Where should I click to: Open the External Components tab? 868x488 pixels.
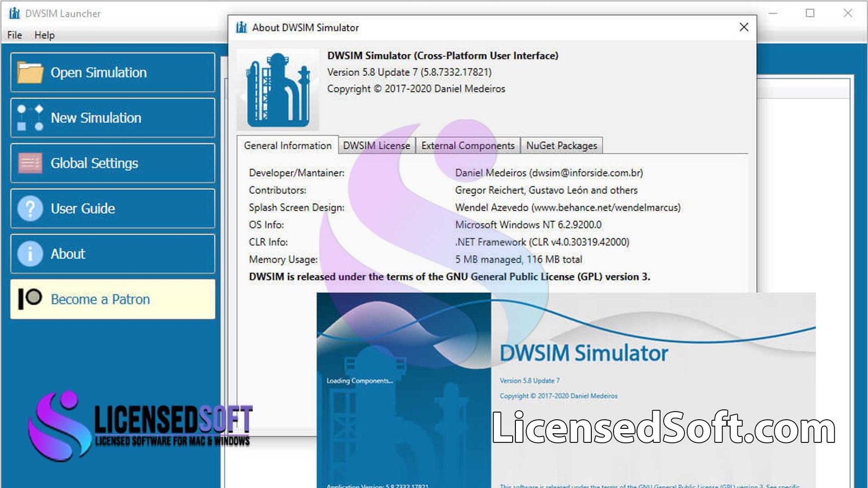[468, 145]
